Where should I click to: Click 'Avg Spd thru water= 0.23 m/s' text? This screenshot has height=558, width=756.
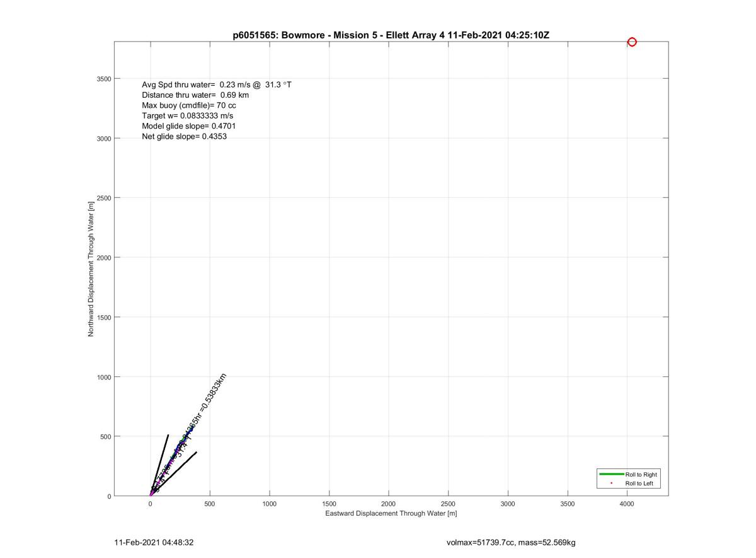point(197,84)
